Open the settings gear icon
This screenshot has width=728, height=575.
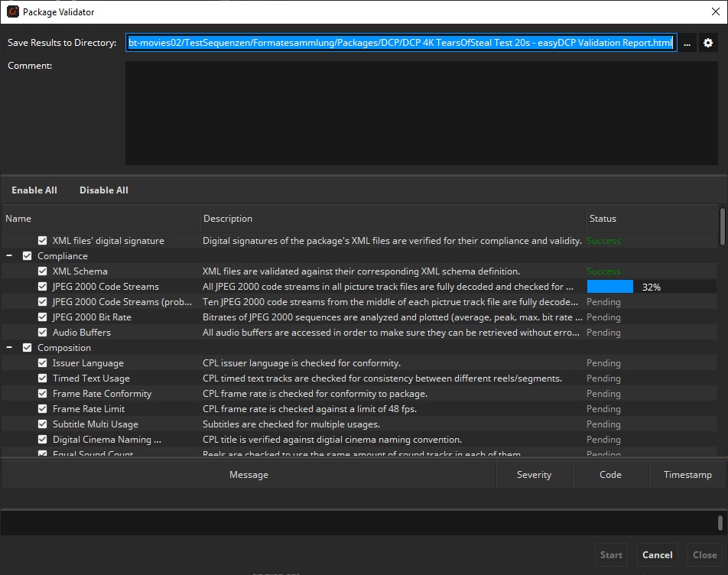point(708,43)
